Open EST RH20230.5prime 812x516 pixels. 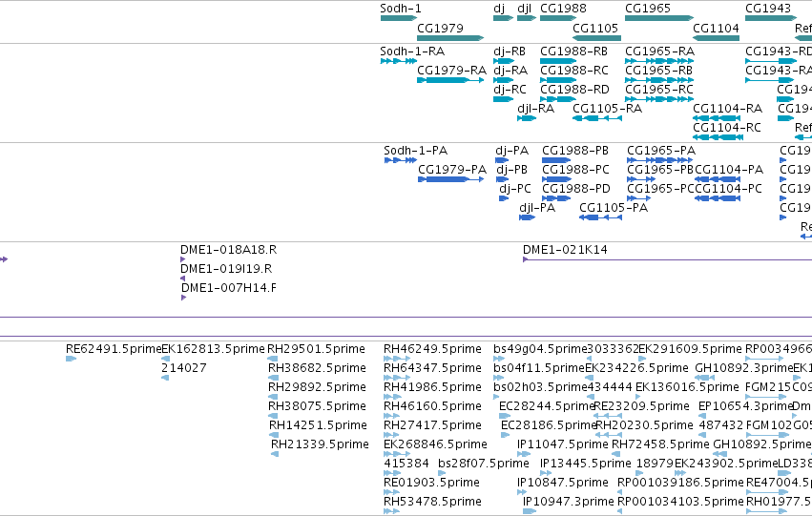coord(644,426)
